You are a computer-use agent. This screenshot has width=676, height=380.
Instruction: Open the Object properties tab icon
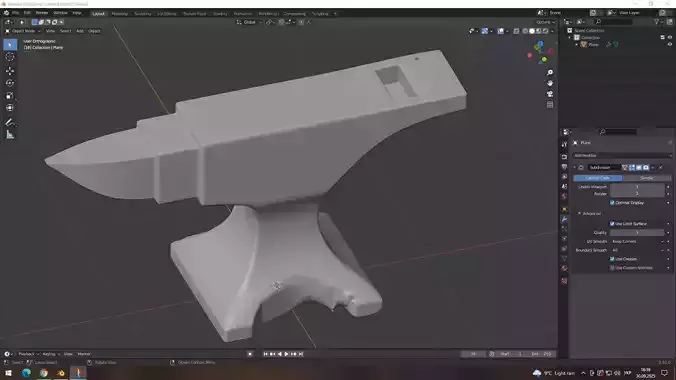coord(564,209)
